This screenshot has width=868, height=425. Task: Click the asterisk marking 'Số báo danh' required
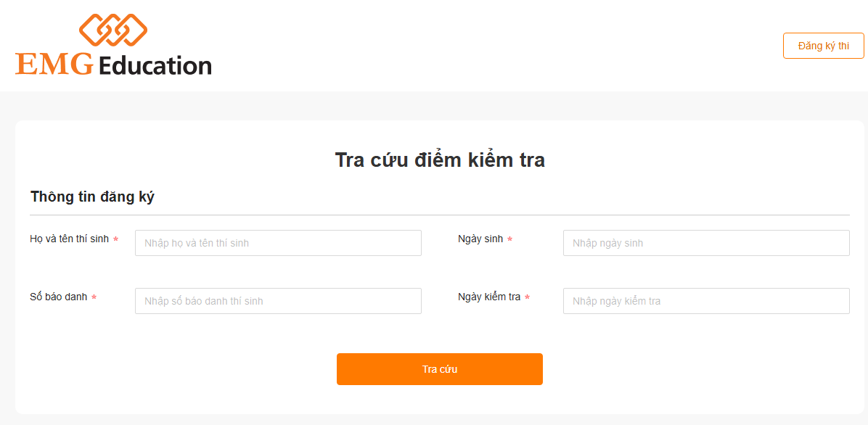[93, 296]
